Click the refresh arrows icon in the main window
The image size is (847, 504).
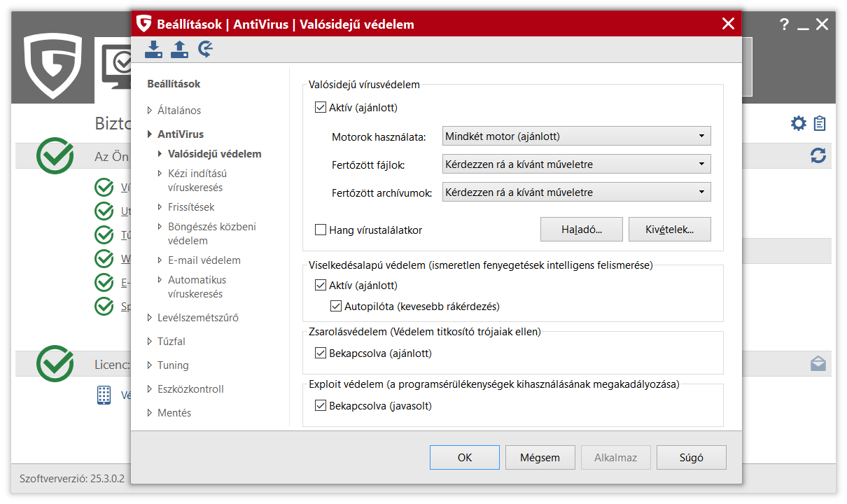(x=818, y=155)
